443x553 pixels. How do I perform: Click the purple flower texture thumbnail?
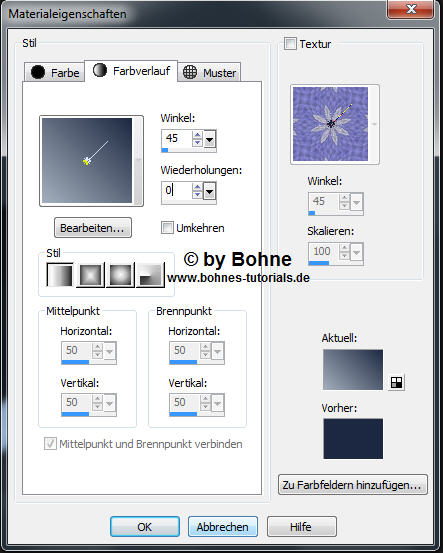[330, 124]
